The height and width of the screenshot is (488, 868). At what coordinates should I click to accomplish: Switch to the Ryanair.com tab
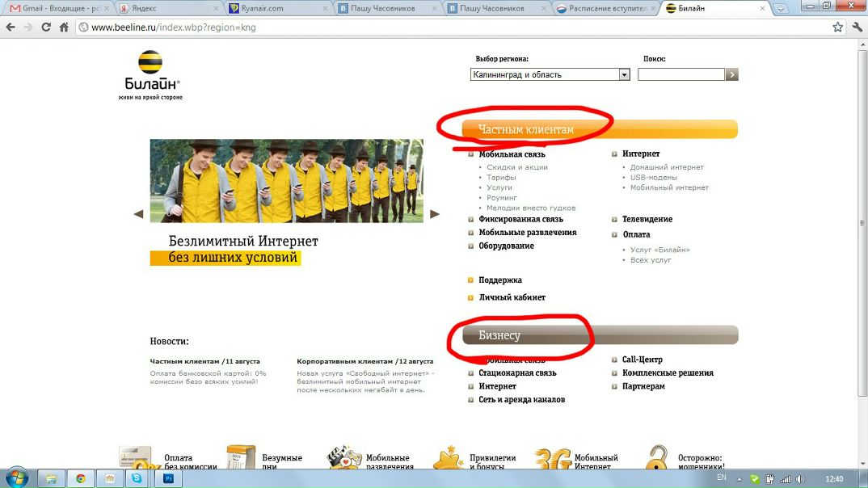point(279,8)
